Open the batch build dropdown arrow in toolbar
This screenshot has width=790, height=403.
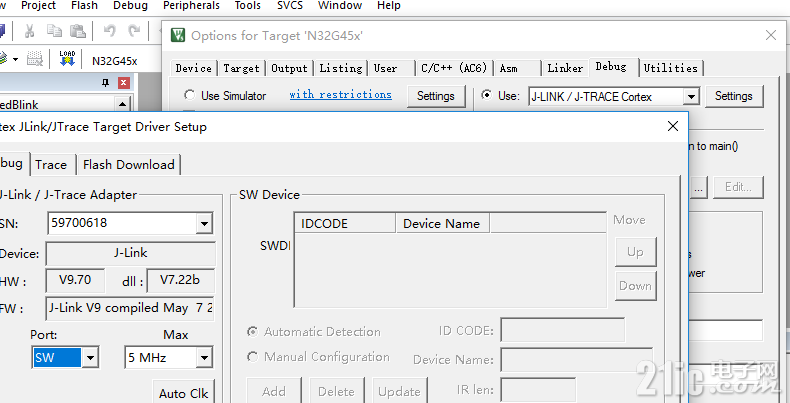pos(16,59)
